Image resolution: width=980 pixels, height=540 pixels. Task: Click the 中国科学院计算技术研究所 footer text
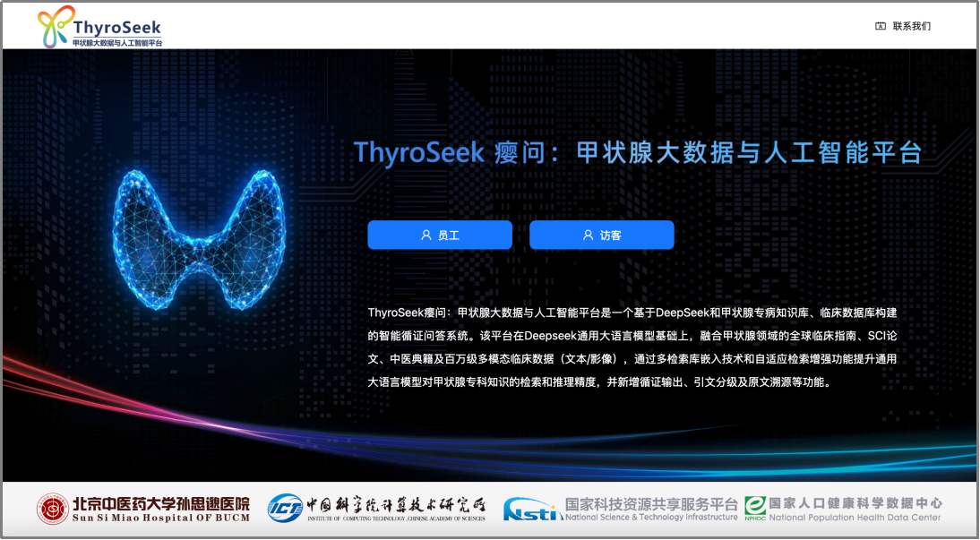(396, 504)
